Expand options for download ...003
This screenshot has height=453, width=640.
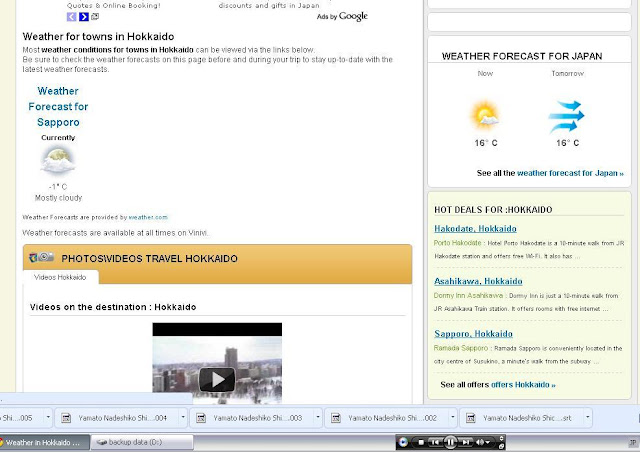(318, 417)
